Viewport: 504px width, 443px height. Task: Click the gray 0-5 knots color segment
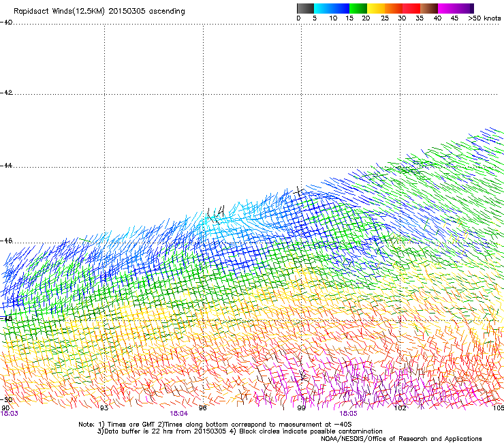pos(305,8)
